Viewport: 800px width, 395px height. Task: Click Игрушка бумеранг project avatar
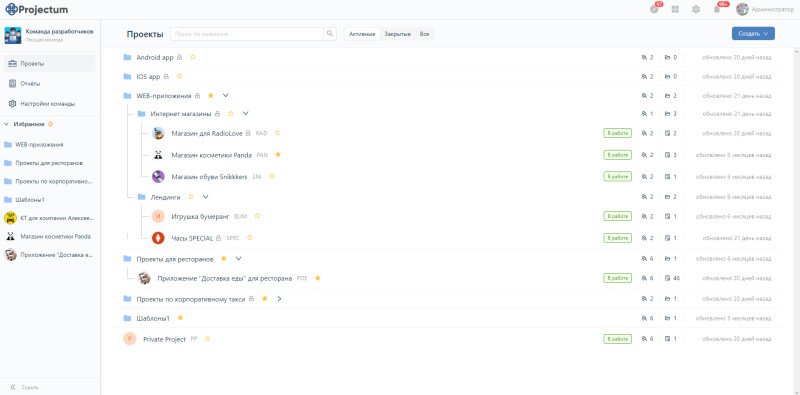click(x=158, y=216)
